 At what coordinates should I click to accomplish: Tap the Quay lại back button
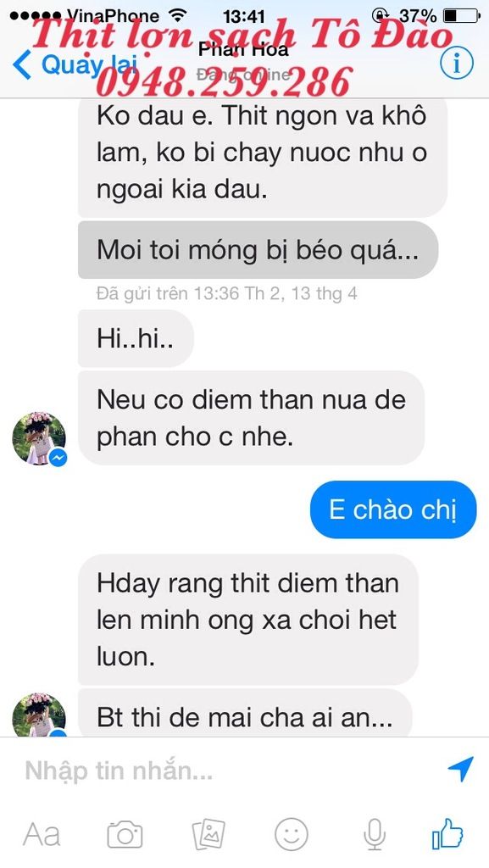75,65
